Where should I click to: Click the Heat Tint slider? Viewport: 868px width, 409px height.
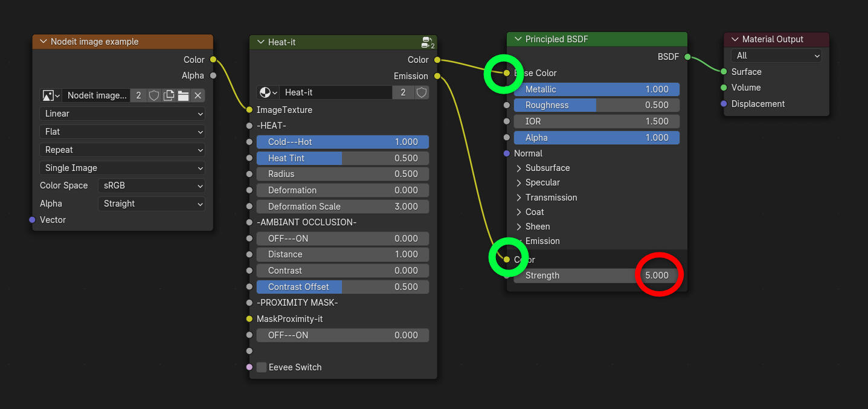click(x=342, y=158)
